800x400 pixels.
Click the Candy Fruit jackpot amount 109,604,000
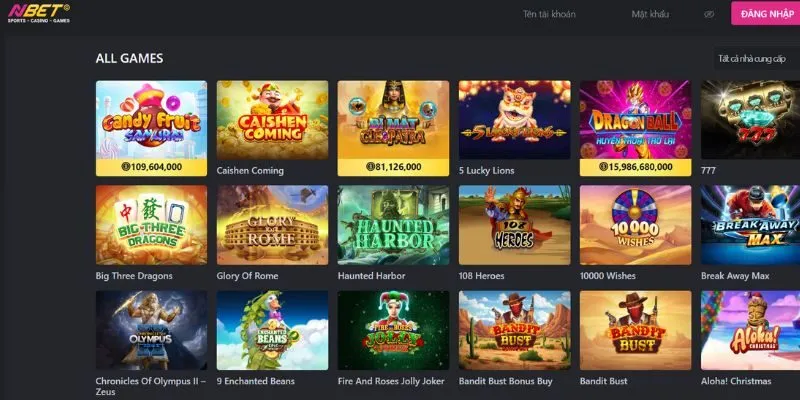pos(152,167)
